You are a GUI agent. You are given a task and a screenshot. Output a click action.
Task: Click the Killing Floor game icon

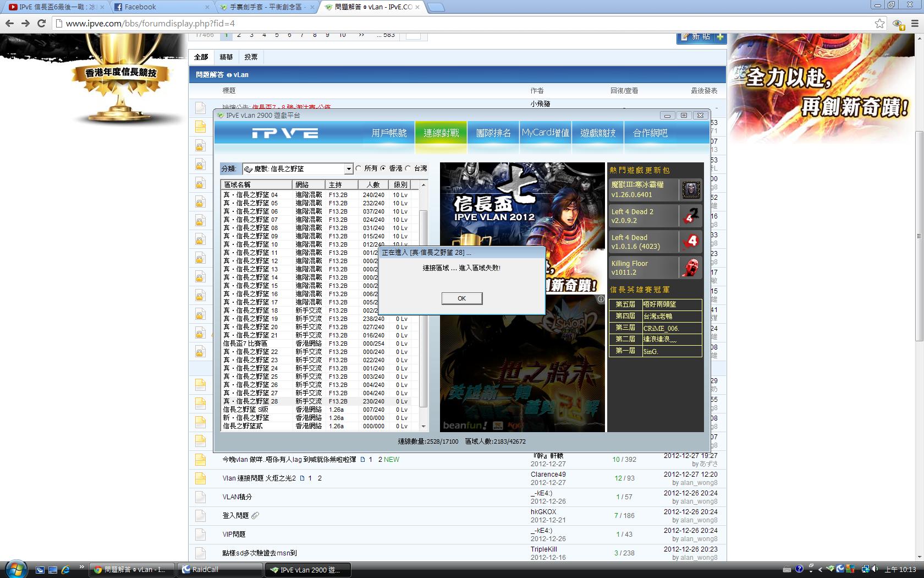pyautogui.click(x=691, y=268)
